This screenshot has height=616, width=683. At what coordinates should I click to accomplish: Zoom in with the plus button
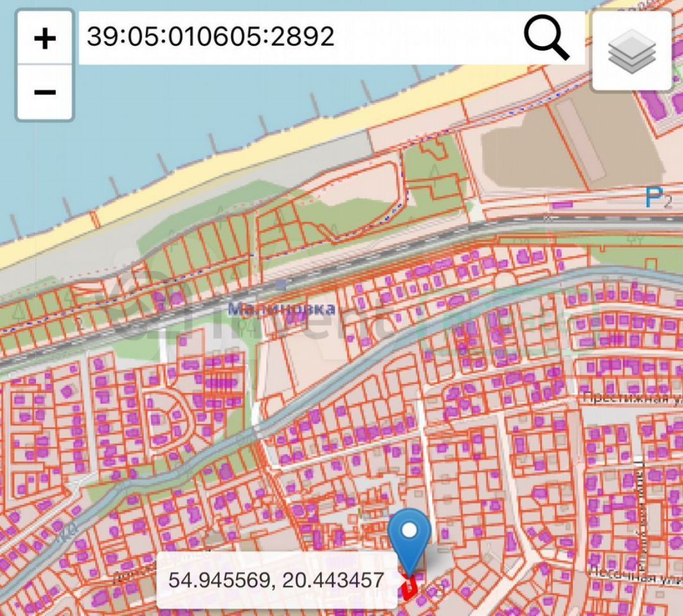pos(45,39)
